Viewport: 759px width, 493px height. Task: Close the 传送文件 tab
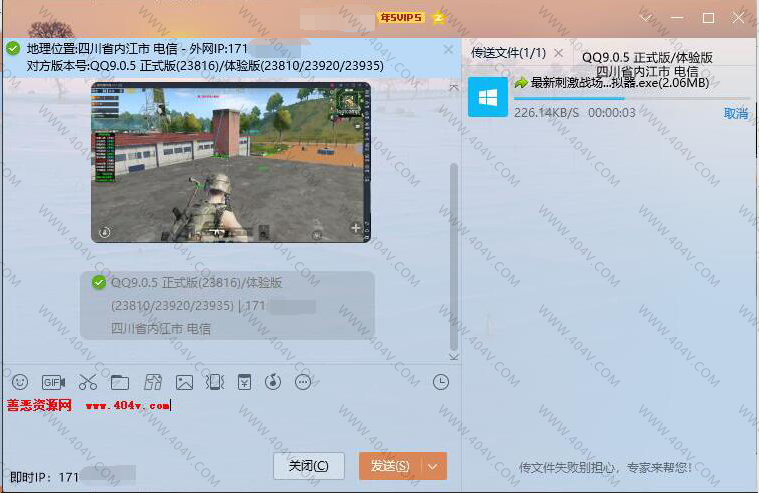558,52
